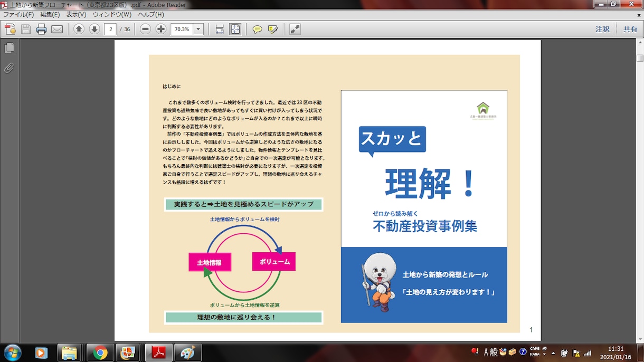Open the ヘルプ(H) menu
The width and height of the screenshot is (644, 362).
click(151, 15)
